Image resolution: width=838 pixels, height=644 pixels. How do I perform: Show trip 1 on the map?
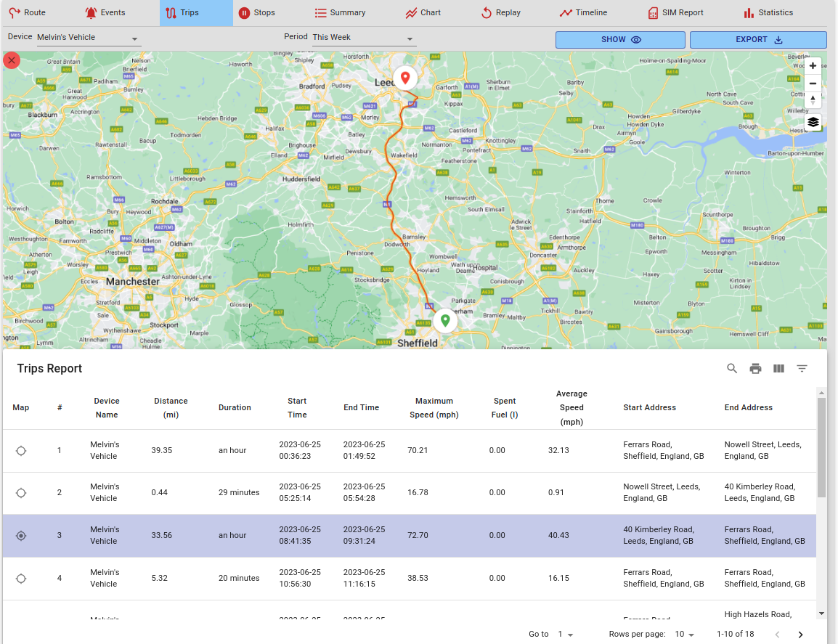[21, 451]
